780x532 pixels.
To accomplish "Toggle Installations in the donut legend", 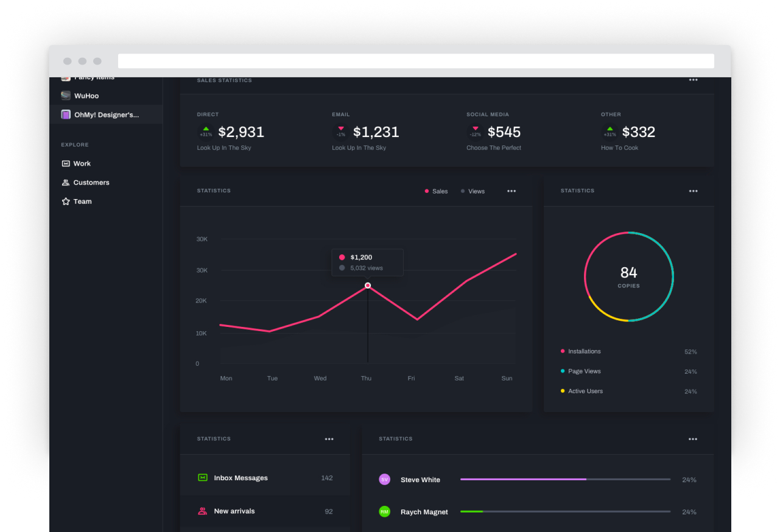I will click(x=581, y=351).
